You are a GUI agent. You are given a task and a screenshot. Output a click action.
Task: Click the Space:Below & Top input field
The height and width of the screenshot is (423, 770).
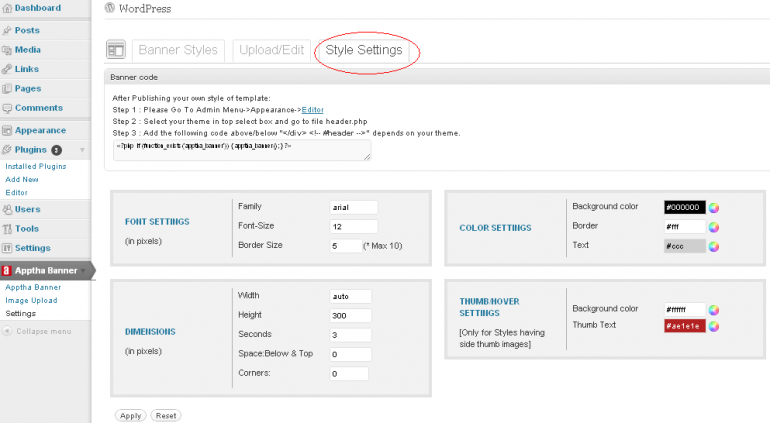[351, 354]
